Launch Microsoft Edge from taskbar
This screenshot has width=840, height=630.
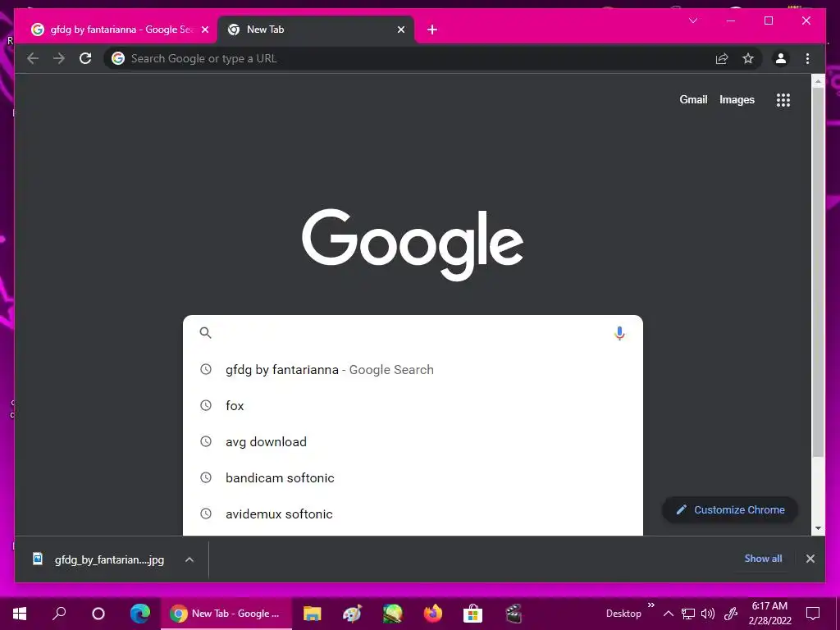pyautogui.click(x=139, y=614)
